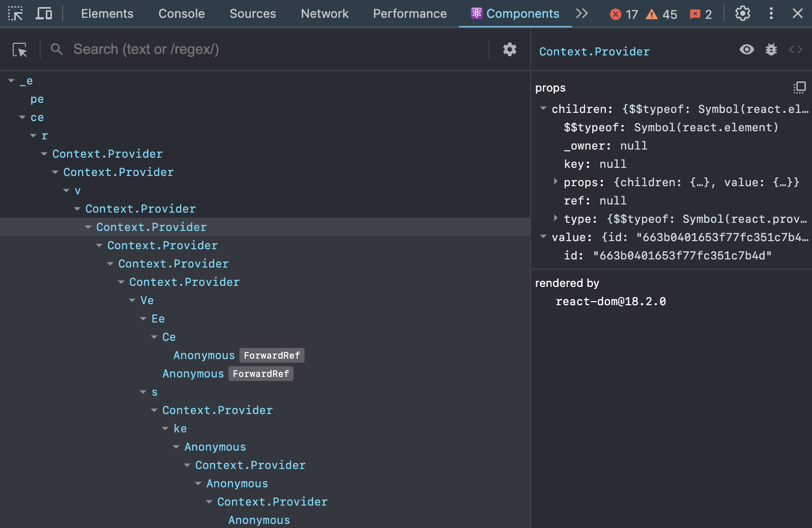Collapse the children prop in props
The width and height of the screenshot is (812, 528).
point(543,108)
